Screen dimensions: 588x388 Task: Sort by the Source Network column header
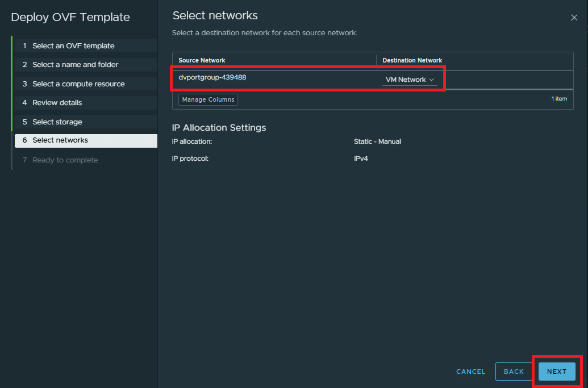click(x=202, y=60)
